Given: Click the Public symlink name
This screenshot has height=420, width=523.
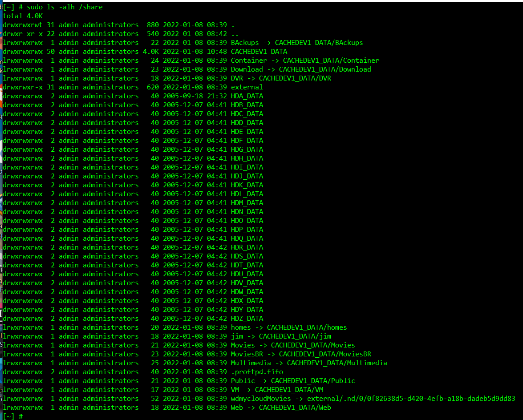Looking at the screenshot, I should pyautogui.click(x=243, y=381).
